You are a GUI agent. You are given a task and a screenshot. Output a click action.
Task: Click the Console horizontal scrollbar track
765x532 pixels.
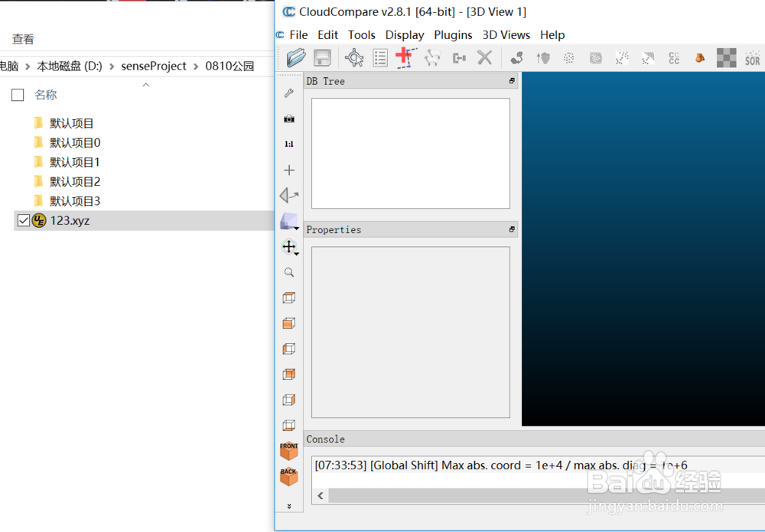point(546,495)
